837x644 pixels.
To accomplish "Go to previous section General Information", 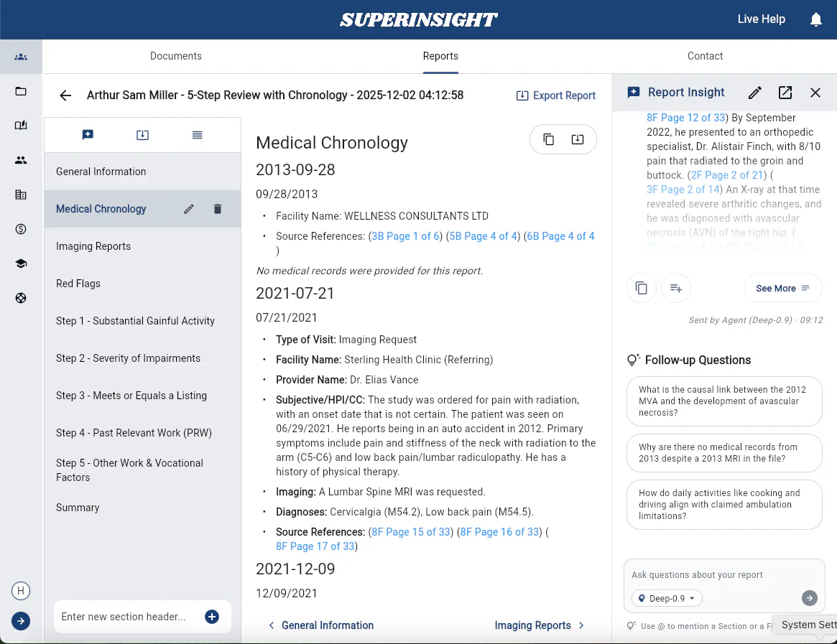I will (321, 625).
